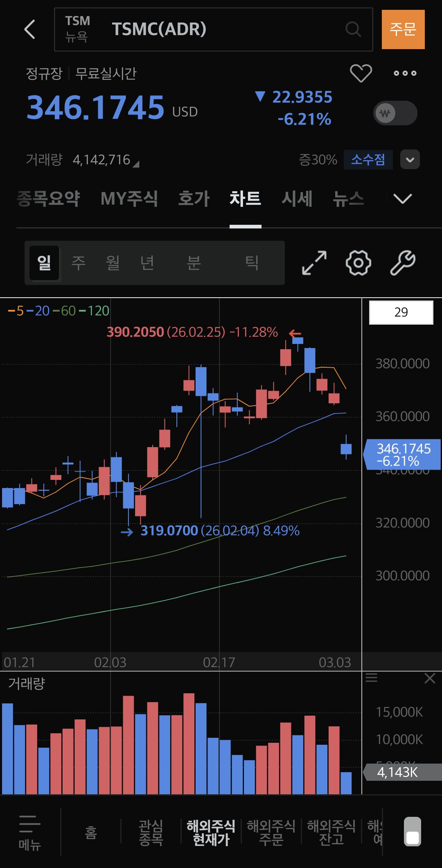This screenshot has width=442, height=868.
Task: Click the candle count field showing 29
Action: click(x=401, y=312)
